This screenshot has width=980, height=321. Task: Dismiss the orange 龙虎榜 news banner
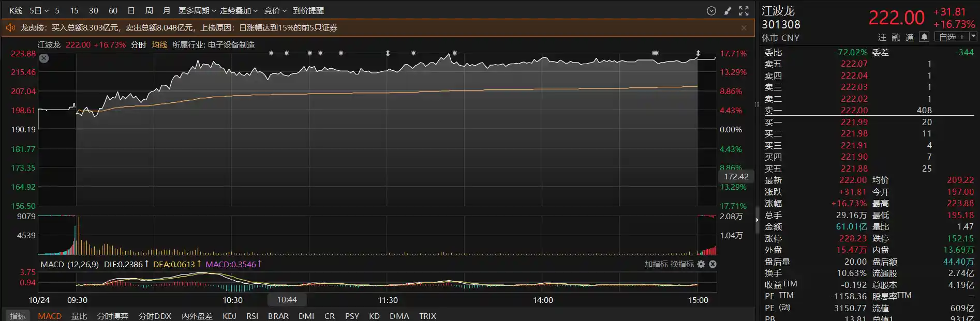click(744, 28)
